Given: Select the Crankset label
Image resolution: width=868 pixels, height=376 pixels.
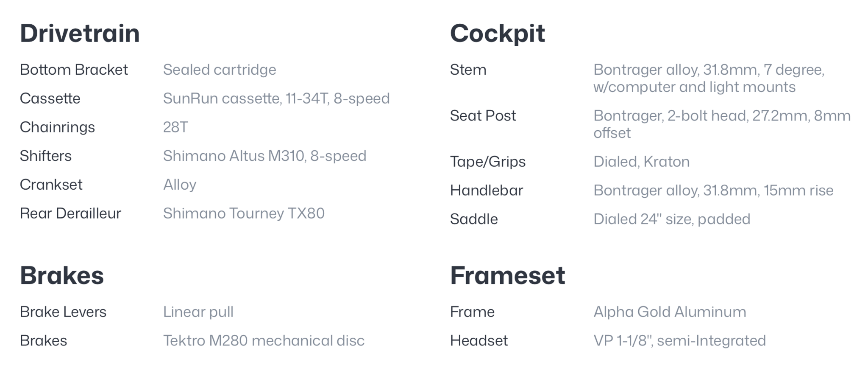Looking at the screenshot, I should tap(51, 185).
